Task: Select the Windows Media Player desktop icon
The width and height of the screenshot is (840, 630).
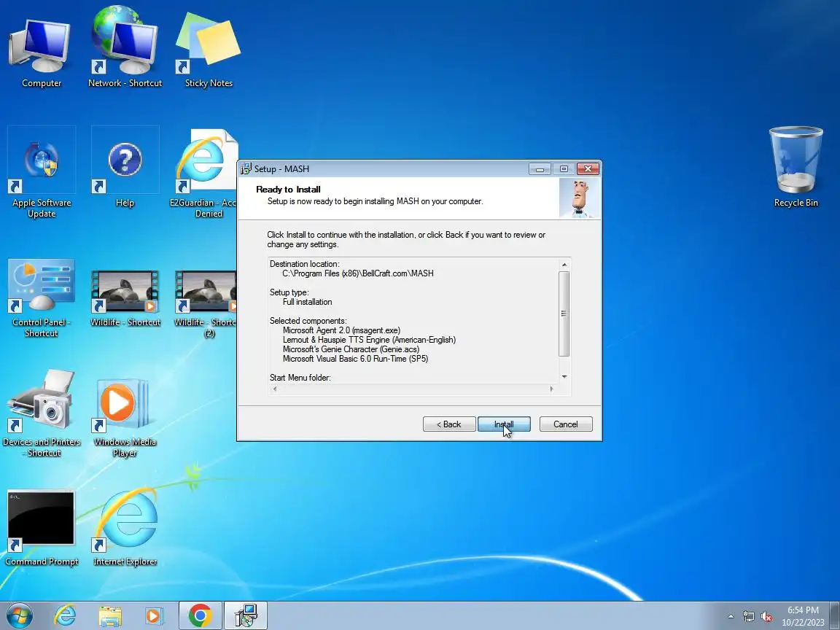Action: click(125, 418)
